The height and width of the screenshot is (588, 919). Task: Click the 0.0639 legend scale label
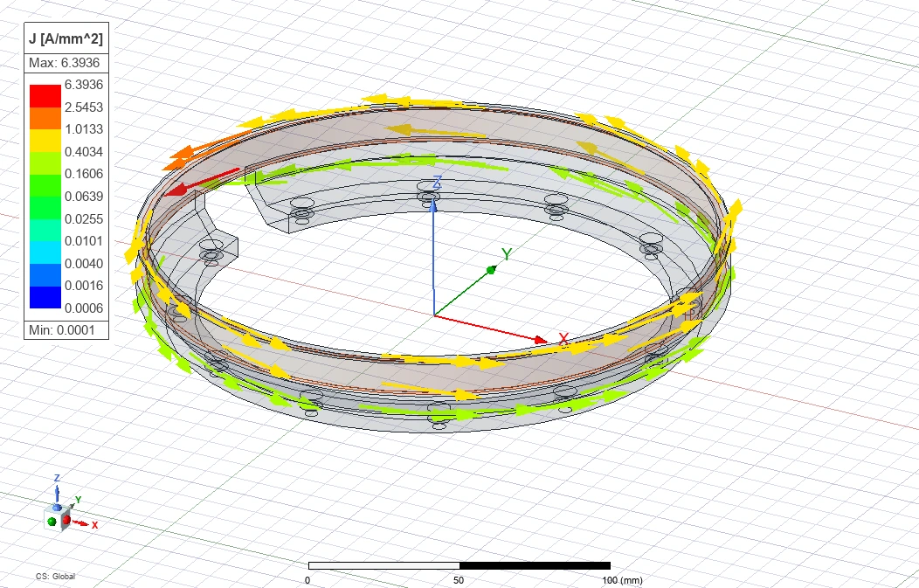tap(84, 197)
